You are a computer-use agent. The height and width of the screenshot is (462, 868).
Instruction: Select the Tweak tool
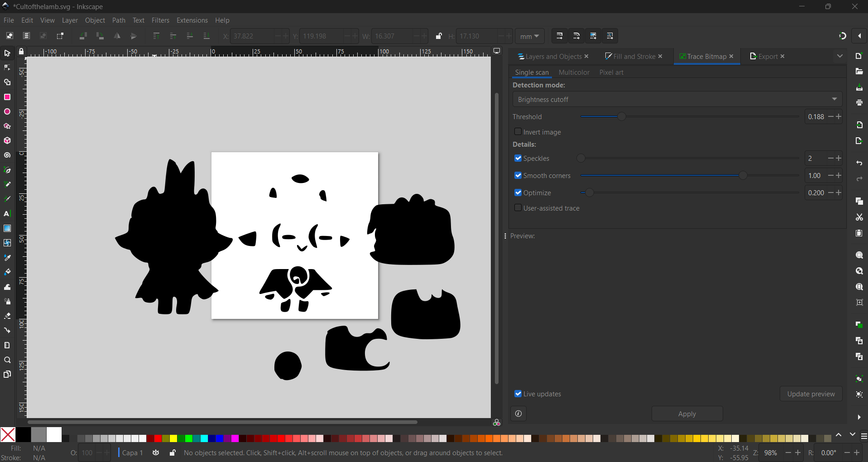tap(7, 287)
